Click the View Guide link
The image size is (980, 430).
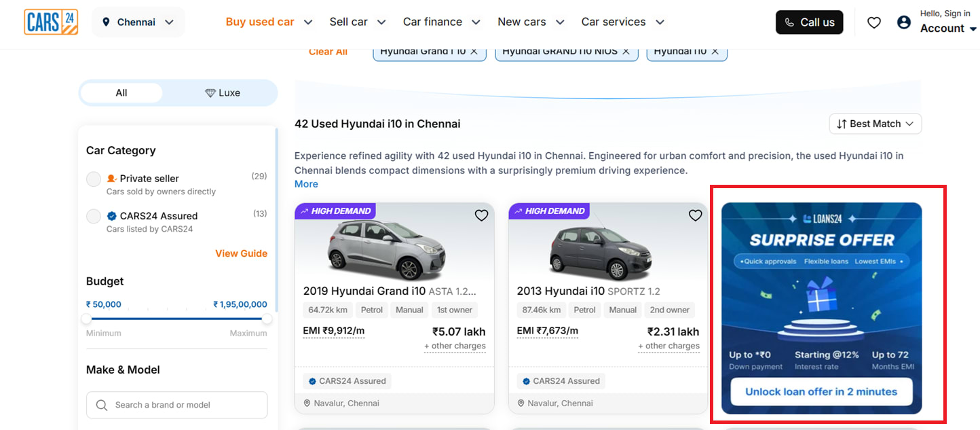241,253
